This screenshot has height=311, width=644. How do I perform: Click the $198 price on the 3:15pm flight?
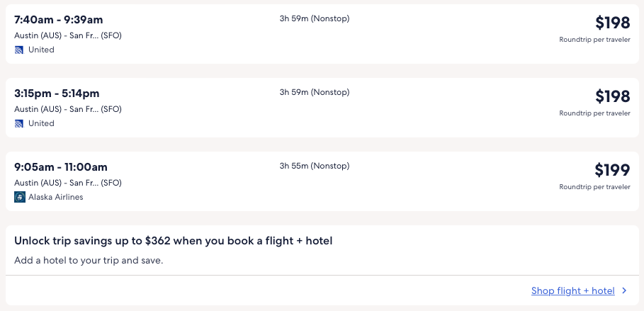[612, 96]
